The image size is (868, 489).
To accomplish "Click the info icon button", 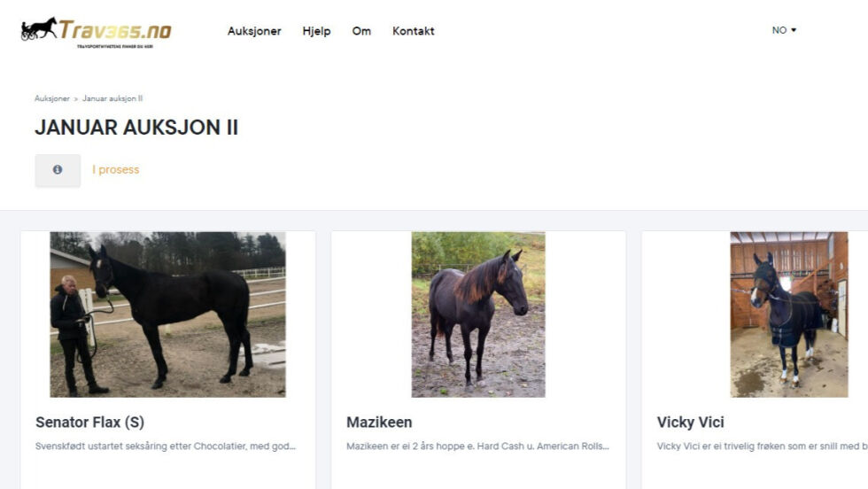I will (58, 170).
